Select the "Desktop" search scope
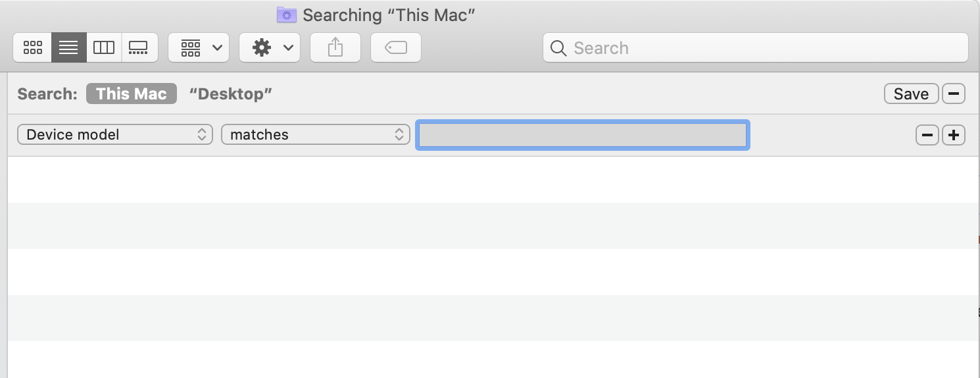The width and height of the screenshot is (980, 378). pyautogui.click(x=230, y=94)
